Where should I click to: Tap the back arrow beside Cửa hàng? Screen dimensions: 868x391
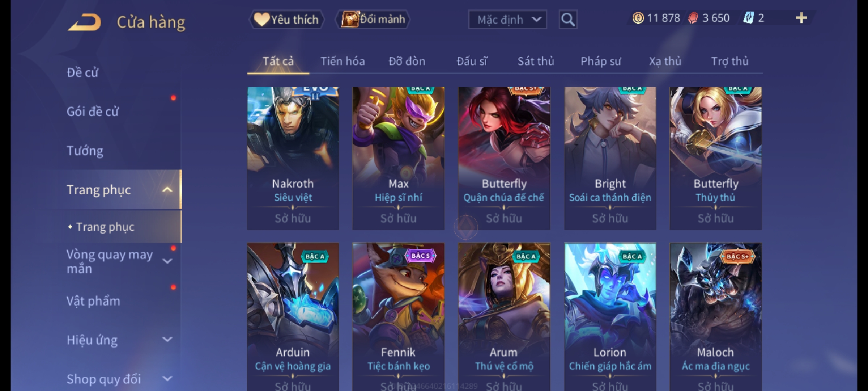[84, 22]
